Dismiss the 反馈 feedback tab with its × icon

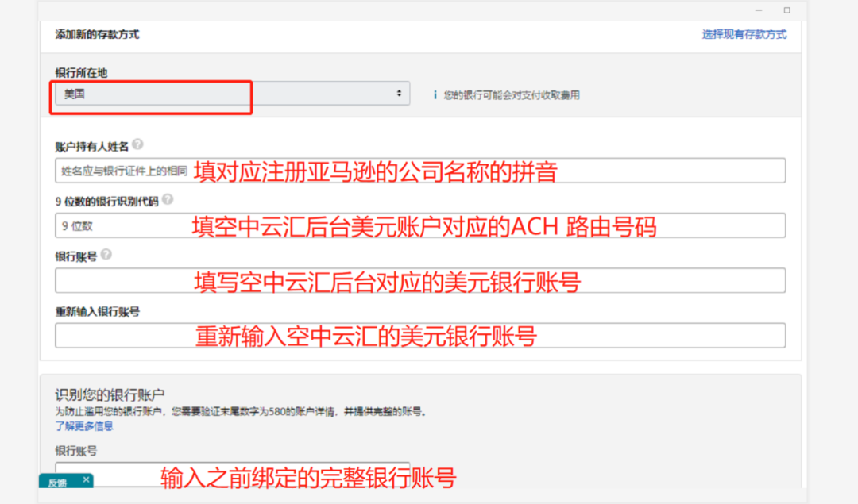click(x=86, y=479)
